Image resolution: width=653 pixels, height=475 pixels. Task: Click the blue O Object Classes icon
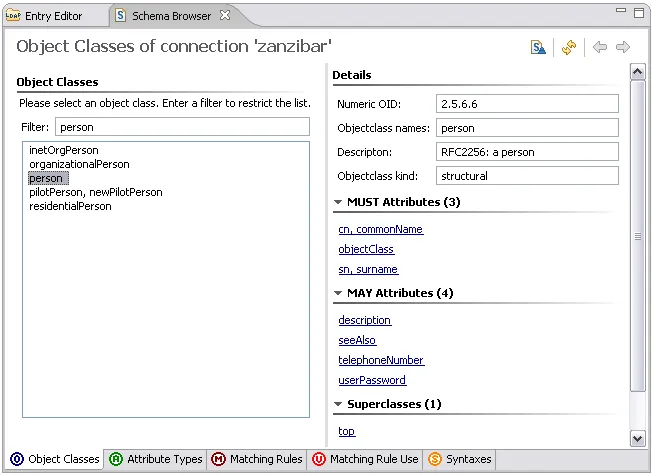(17, 459)
